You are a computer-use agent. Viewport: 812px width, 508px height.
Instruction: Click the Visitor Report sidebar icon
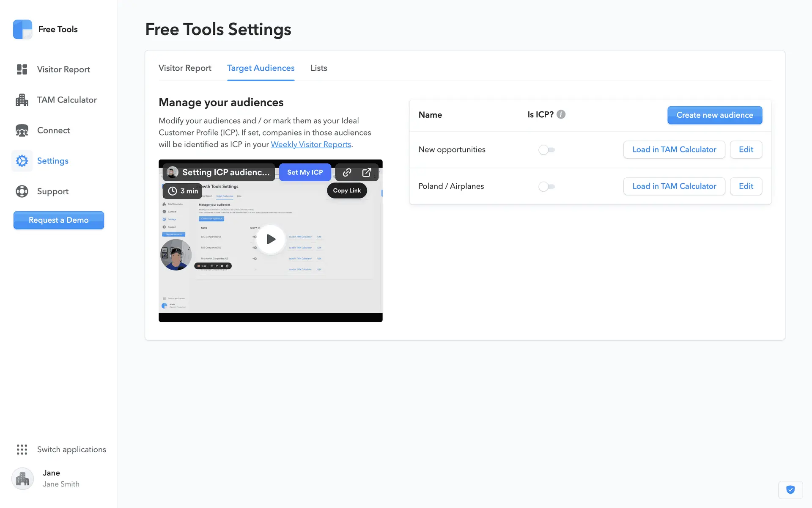(22, 69)
